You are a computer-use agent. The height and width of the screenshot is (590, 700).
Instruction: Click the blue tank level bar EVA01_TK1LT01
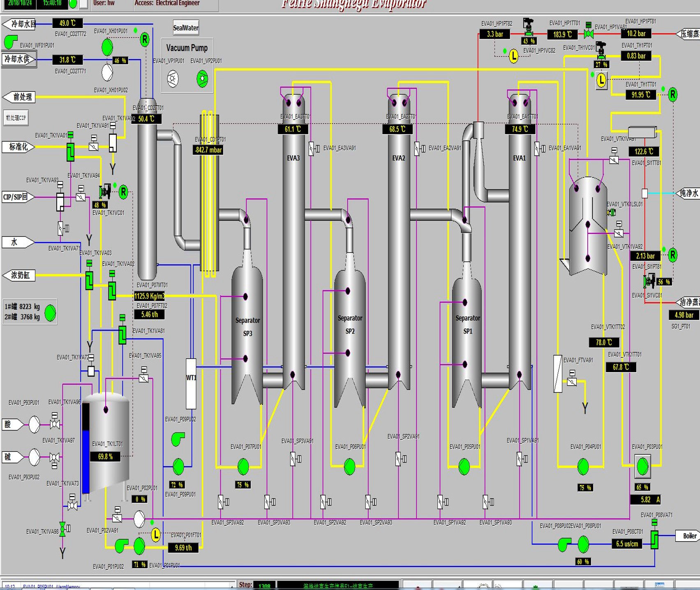85,460
